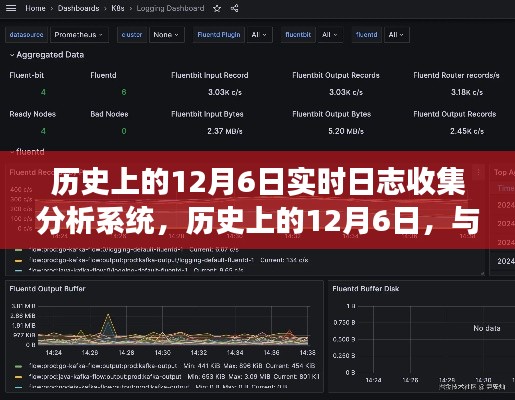Click the resize handle of the Fluentd records panel
Viewport: 515px width, 400px height.
pos(483,273)
